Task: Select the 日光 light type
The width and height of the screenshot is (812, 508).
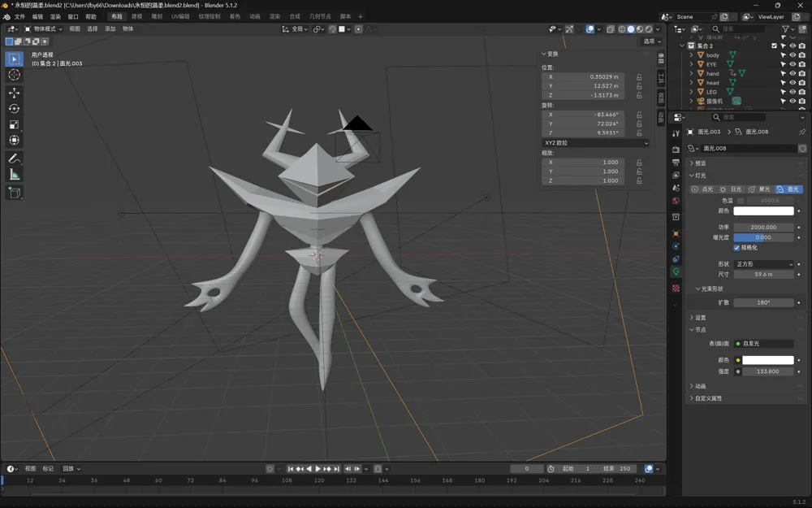Action: pos(732,189)
